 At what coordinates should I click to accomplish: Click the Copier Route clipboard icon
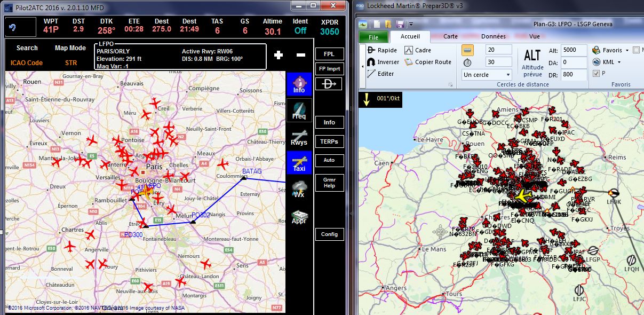[x=409, y=62]
